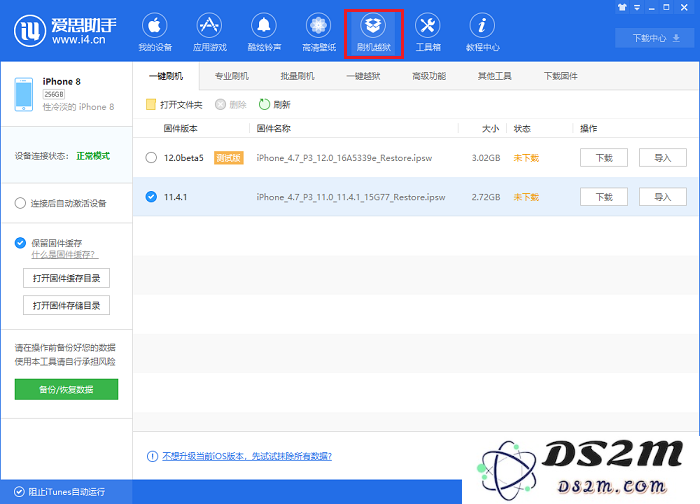
Task: Toggle 阻止iTunes自动运行 checkbox
Action: 19,492
